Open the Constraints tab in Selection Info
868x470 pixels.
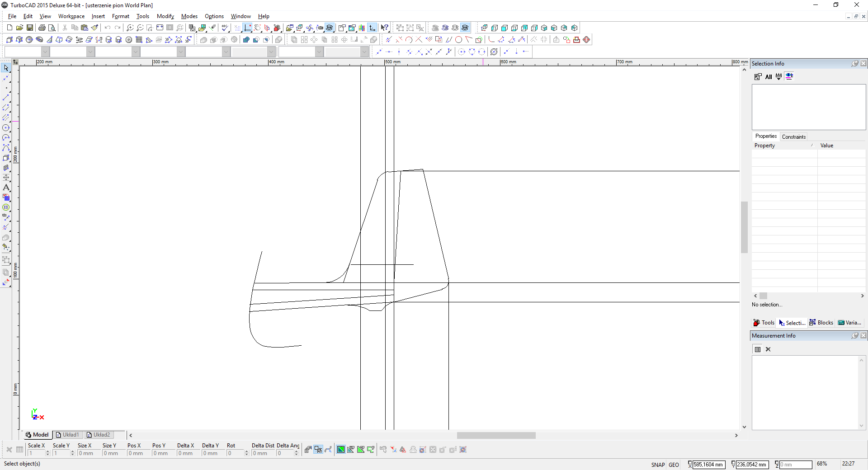tap(793, 136)
